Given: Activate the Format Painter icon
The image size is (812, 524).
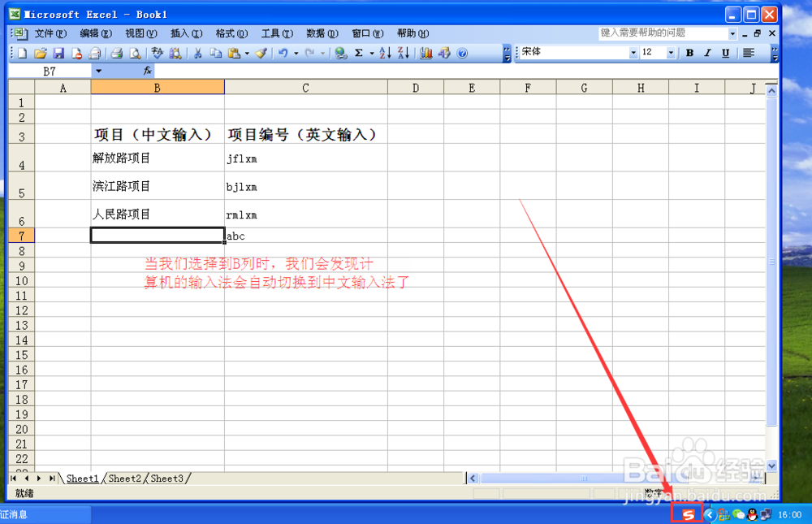Looking at the screenshot, I should [261, 53].
